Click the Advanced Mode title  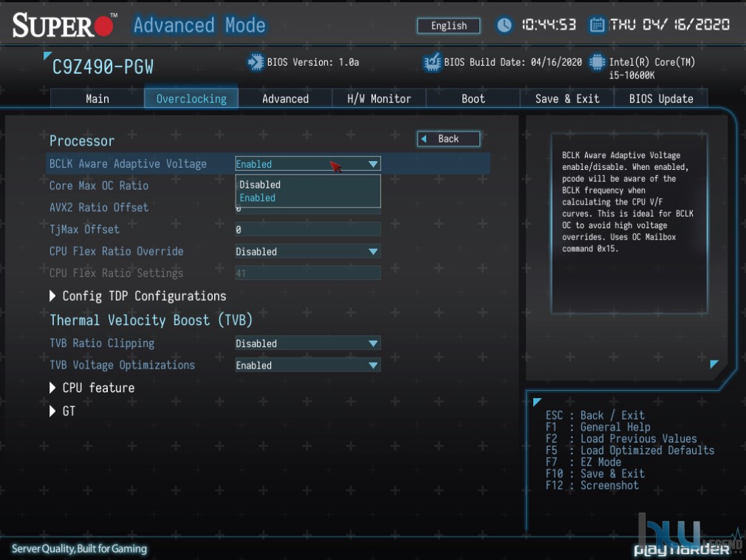click(199, 25)
